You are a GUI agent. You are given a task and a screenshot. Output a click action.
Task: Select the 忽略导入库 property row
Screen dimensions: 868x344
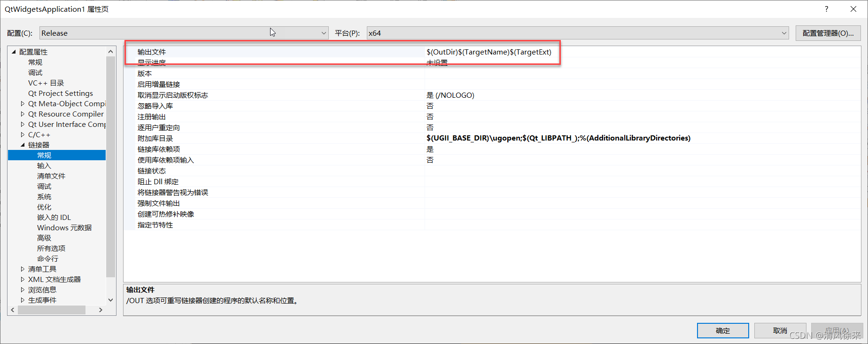pyautogui.click(x=492, y=106)
